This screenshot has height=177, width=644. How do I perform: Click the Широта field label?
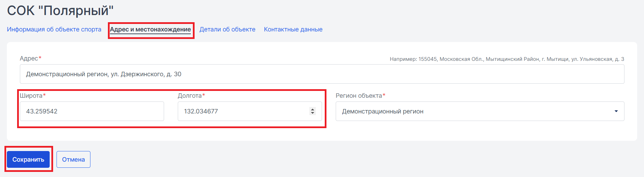[x=31, y=96]
